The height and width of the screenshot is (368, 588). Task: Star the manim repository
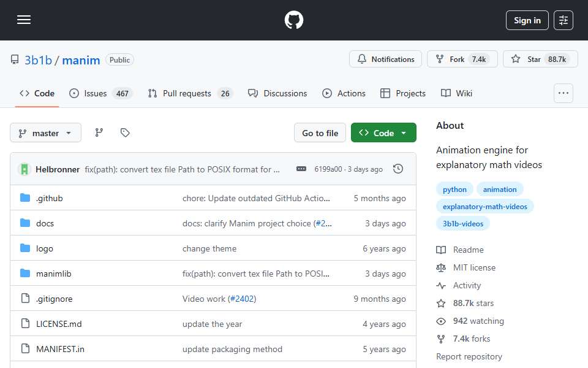pyautogui.click(x=540, y=59)
